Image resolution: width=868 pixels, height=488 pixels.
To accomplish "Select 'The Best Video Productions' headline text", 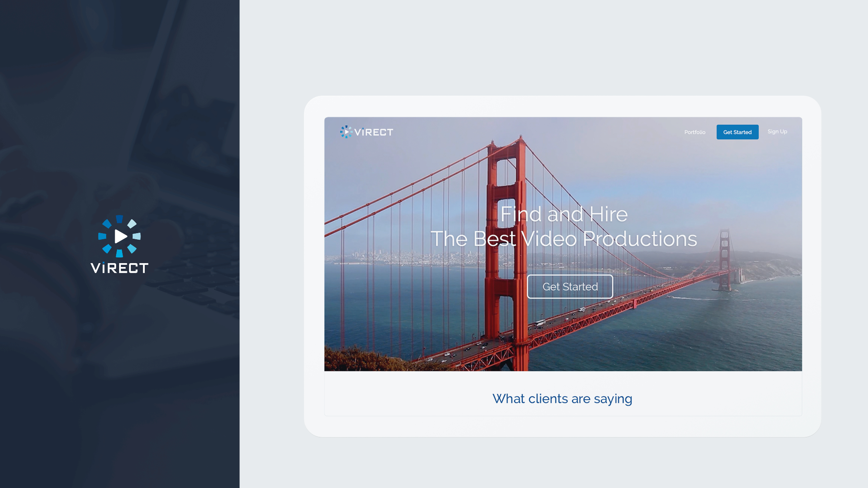I will 564,239.
